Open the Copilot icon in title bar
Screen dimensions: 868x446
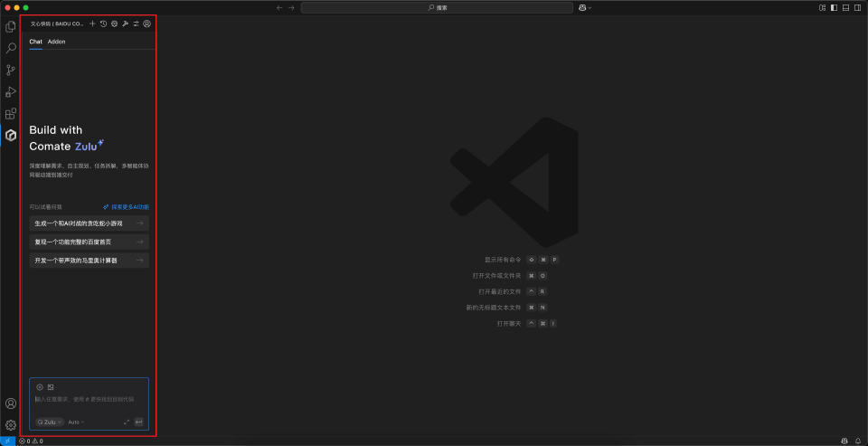[x=582, y=8]
